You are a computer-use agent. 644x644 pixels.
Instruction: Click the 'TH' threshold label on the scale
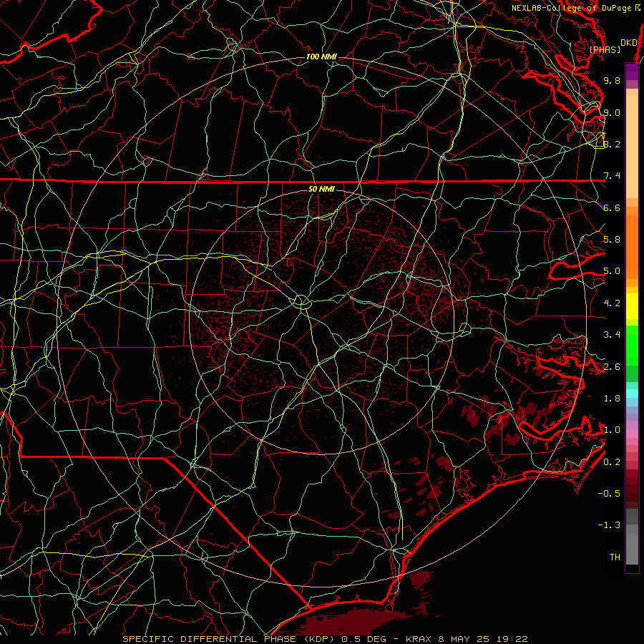pos(615,557)
